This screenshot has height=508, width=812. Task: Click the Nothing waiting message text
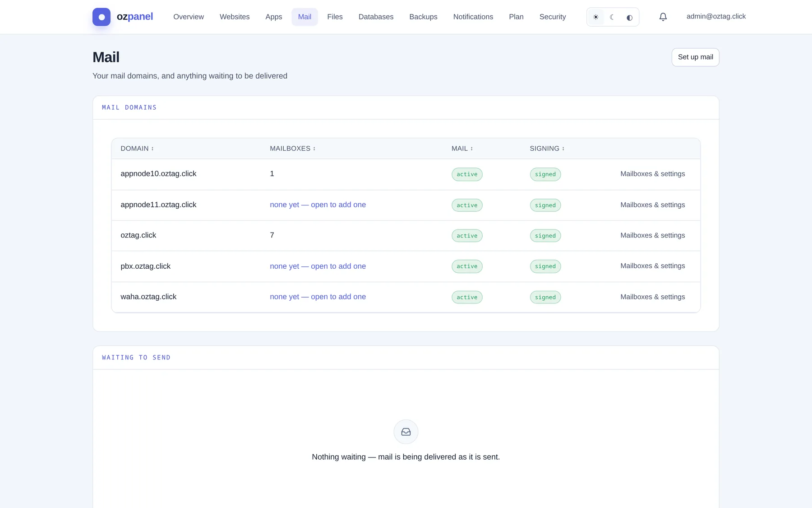tap(406, 457)
